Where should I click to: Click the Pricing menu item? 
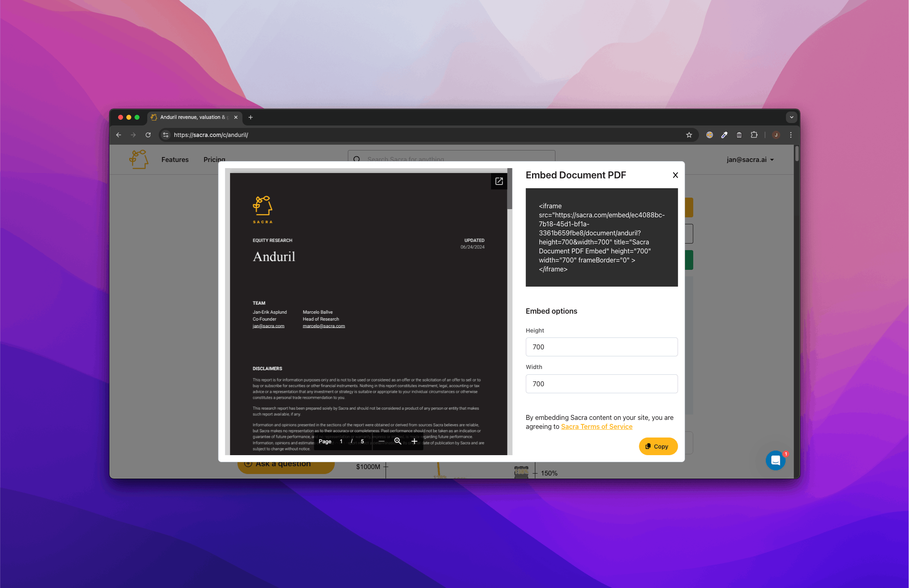tap(213, 159)
